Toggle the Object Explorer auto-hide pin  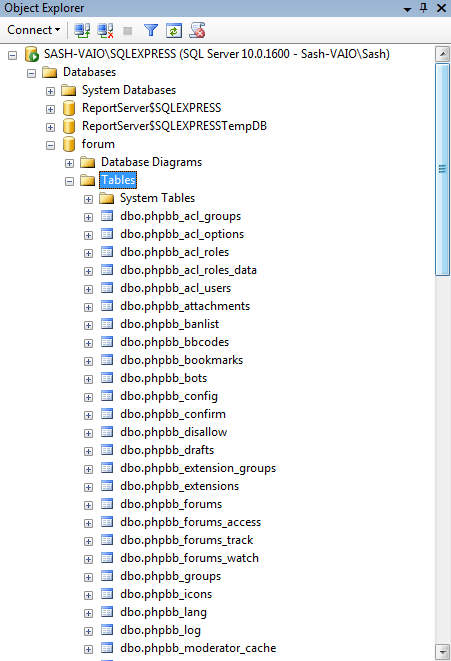(x=424, y=8)
